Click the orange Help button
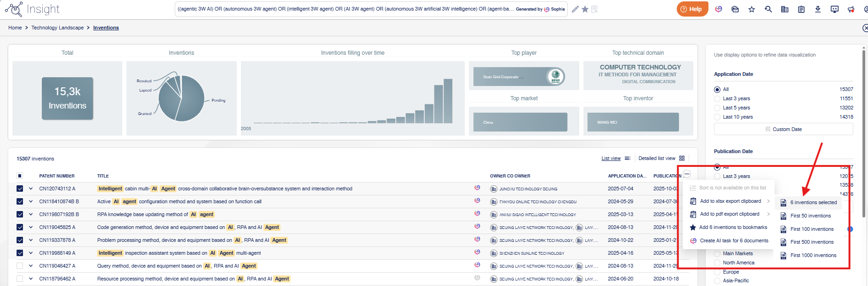The height and width of the screenshot is (286, 868). point(692,9)
